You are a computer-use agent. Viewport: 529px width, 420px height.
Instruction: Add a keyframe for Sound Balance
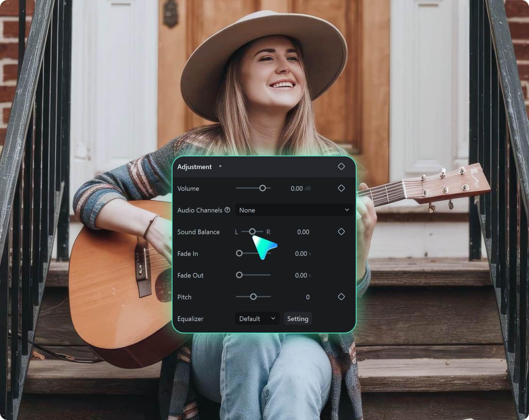341,231
